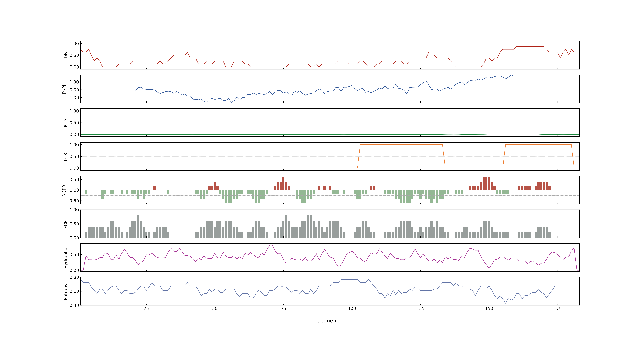Click the PLD axis label
This screenshot has height=343, width=644.
pos(66,123)
